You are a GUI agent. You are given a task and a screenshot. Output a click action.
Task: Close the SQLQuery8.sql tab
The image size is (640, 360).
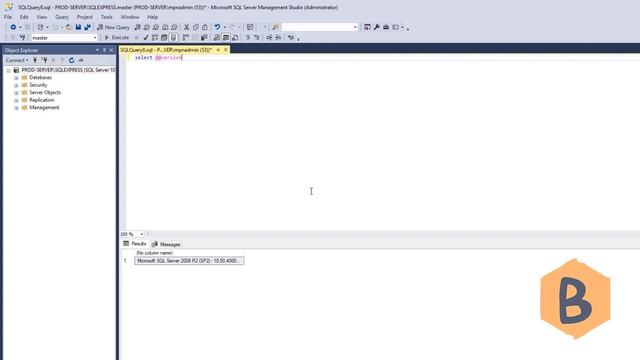pyautogui.click(x=226, y=50)
